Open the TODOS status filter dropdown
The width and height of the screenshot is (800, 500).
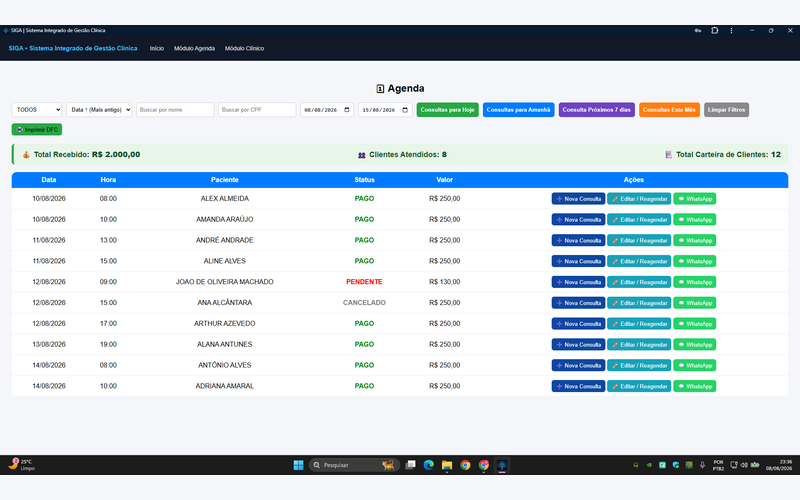click(37, 110)
